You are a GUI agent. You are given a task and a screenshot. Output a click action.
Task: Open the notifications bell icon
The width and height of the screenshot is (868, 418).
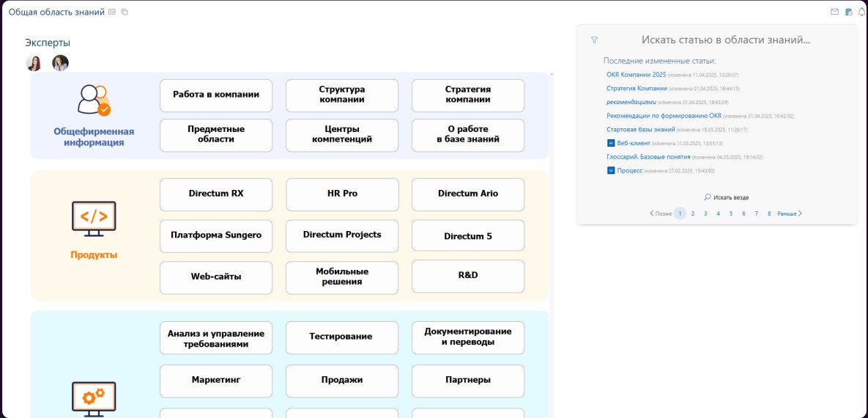861,12
